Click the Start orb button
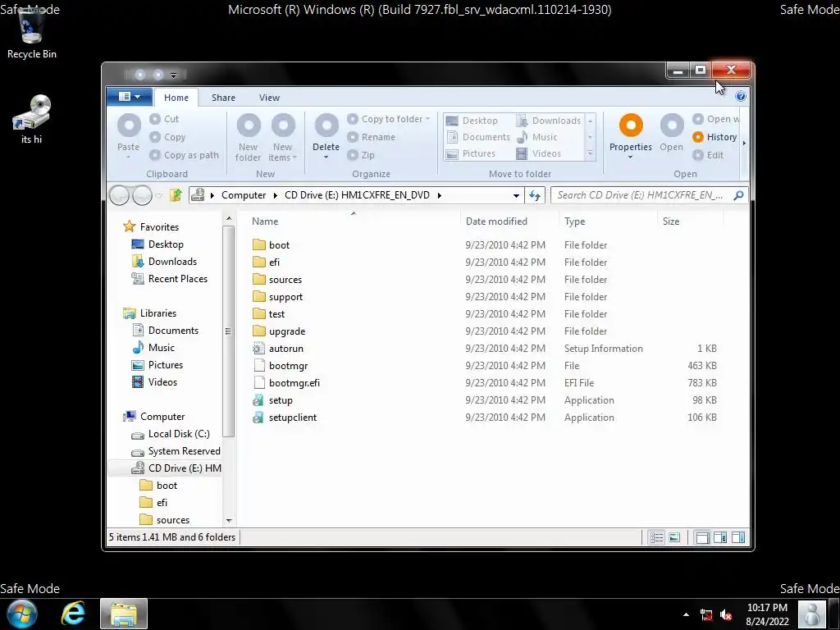 [22, 614]
